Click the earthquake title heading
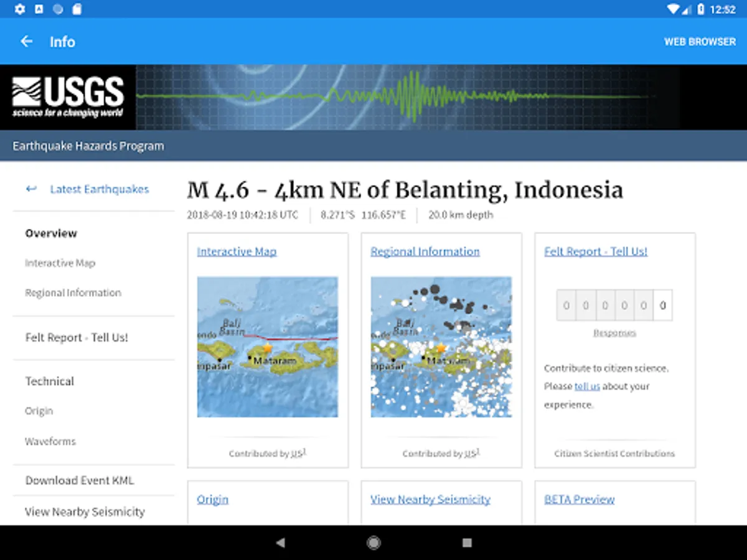The width and height of the screenshot is (747, 560). tap(405, 190)
